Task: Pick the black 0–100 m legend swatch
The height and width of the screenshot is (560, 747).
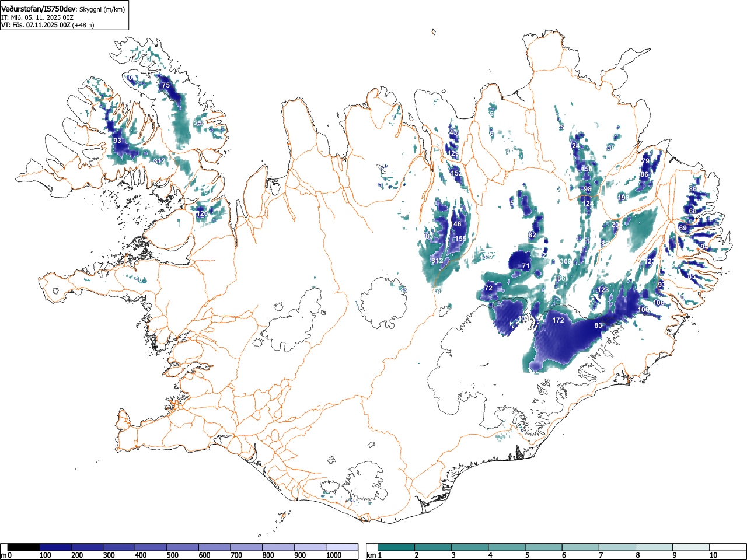Action: pyautogui.click(x=23, y=547)
